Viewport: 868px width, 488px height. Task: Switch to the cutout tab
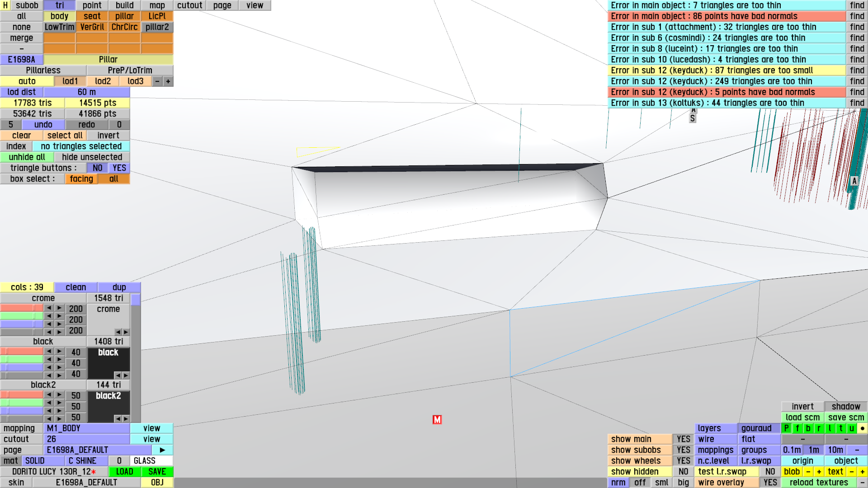[x=189, y=5]
